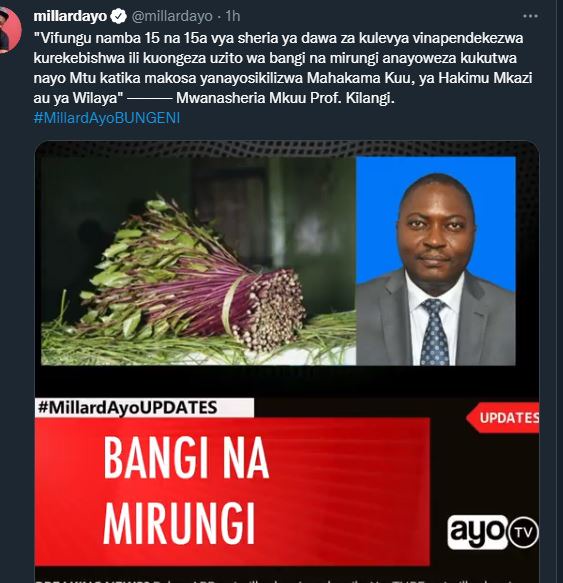
Task: Click the Mwanasheria Mkuu Prof. Kilangi attribution
Action: 285,98
